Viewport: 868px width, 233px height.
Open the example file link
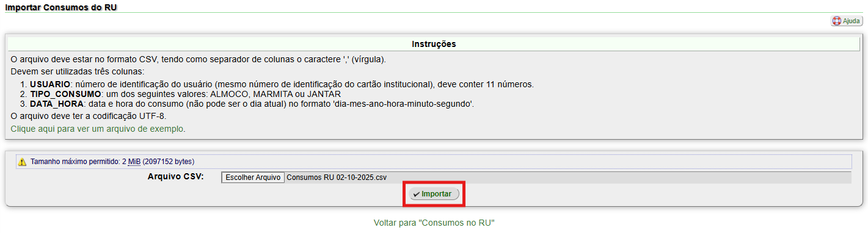pos(98,129)
